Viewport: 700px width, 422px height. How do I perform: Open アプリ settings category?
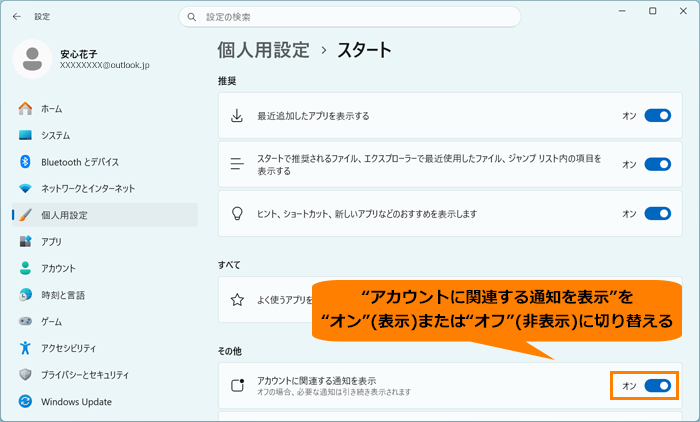tap(105, 242)
